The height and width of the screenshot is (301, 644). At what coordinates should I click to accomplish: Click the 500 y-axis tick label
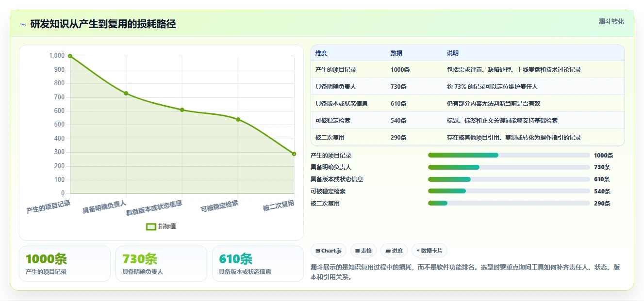pos(59,125)
